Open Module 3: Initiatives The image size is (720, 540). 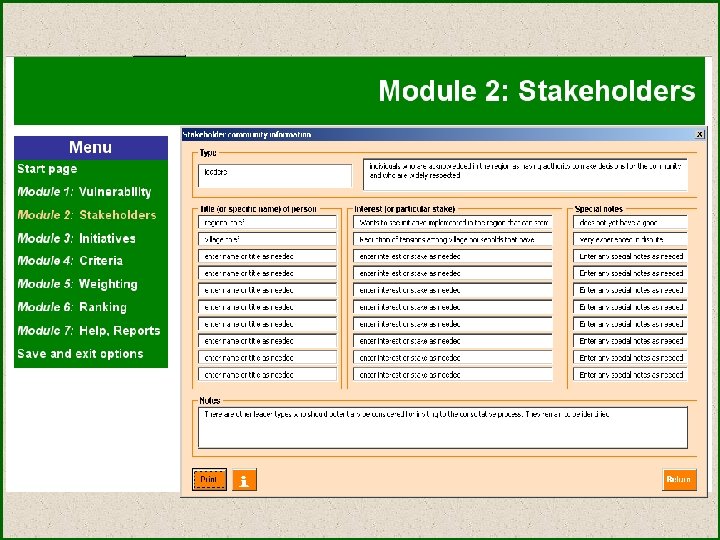[x=77, y=238]
